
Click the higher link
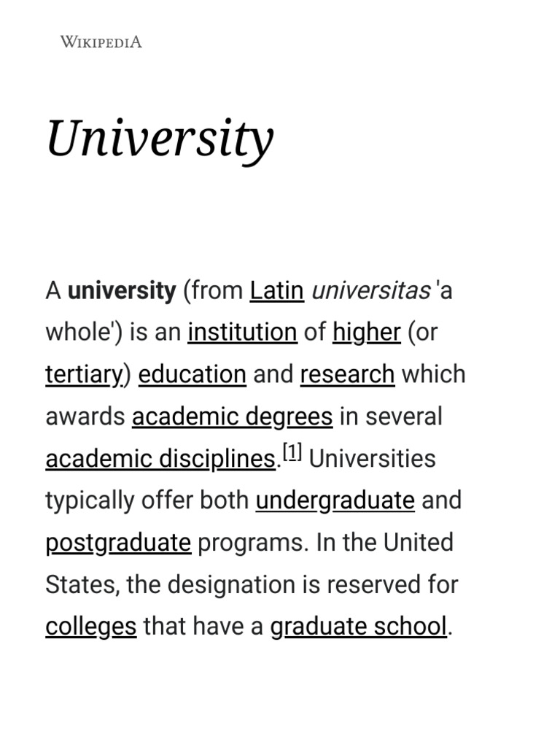point(366,333)
